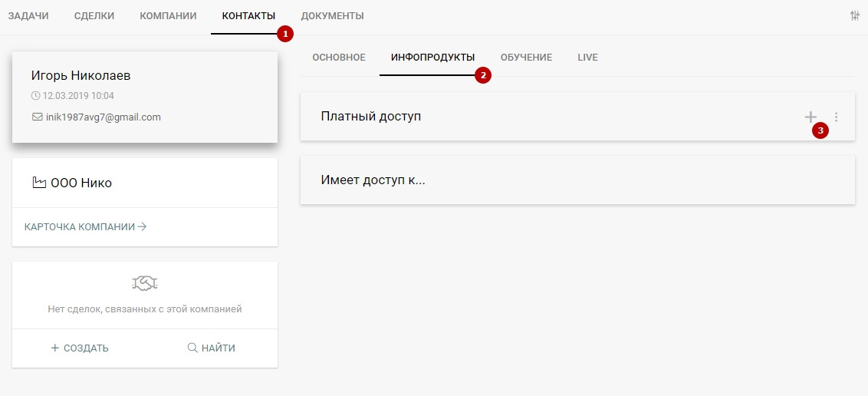Open the Документы tab
The image size is (868, 396).
pyautogui.click(x=332, y=16)
